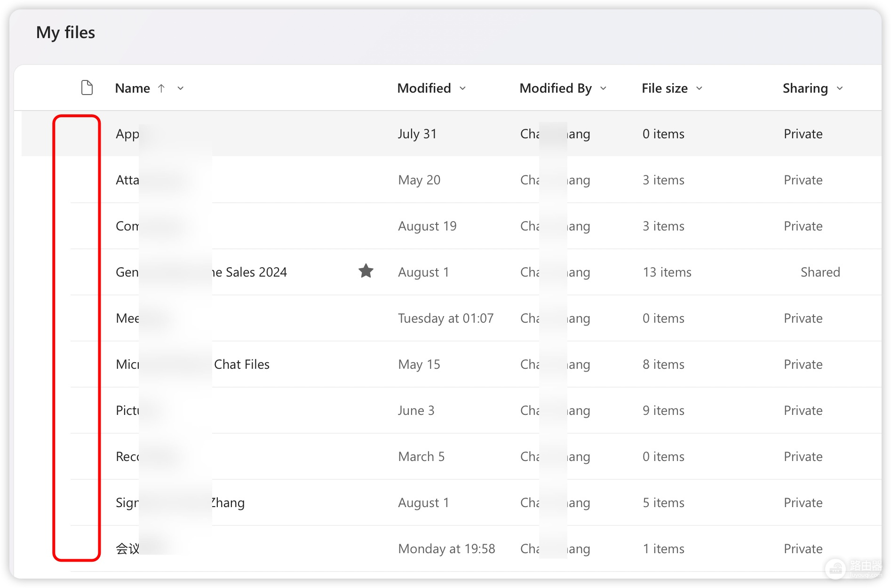
Task: Click the "July 31" modified date
Action: tap(417, 134)
